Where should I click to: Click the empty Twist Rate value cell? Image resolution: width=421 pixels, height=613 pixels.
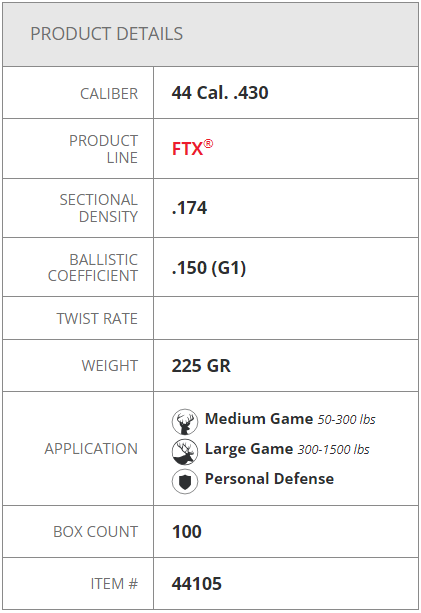point(286,318)
